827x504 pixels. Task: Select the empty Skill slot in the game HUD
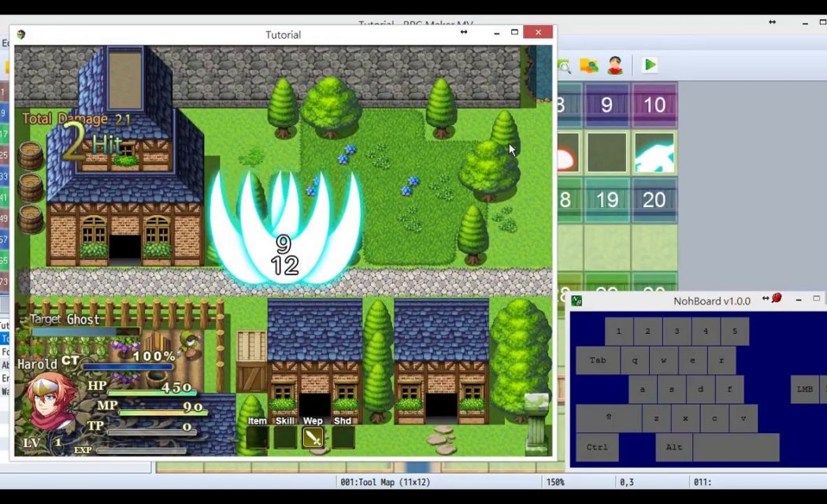tap(285, 438)
